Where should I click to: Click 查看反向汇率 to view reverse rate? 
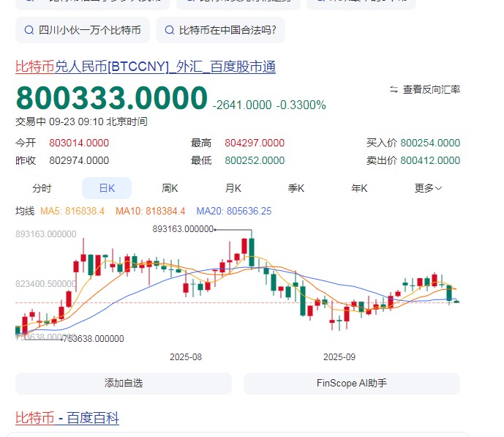pyautogui.click(x=432, y=89)
